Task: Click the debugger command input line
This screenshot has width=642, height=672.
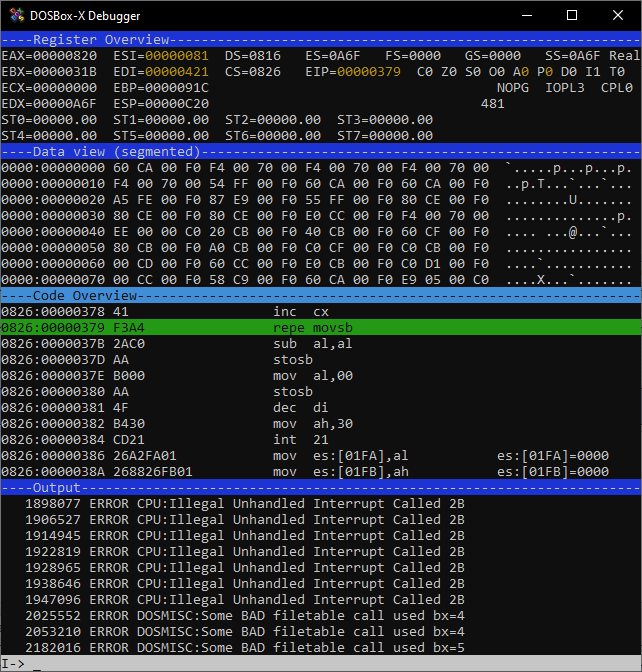Action: point(321,663)
